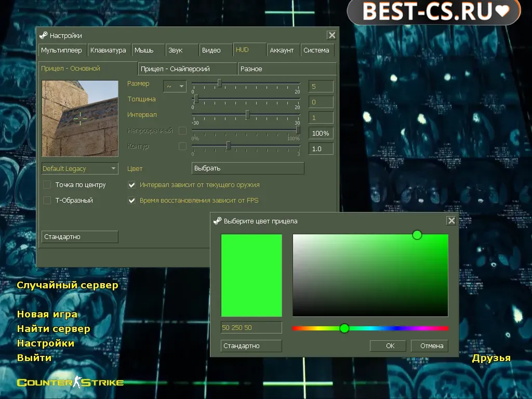This screenshot has width=532, height=399.
Task: Open the Разное sub-tab
Action: (x=287, y=69)
